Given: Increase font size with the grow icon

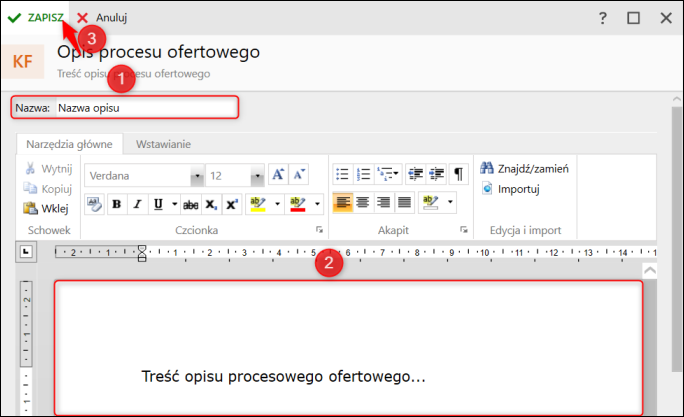Looking at the screenshot, I should [x=278, y=174].
